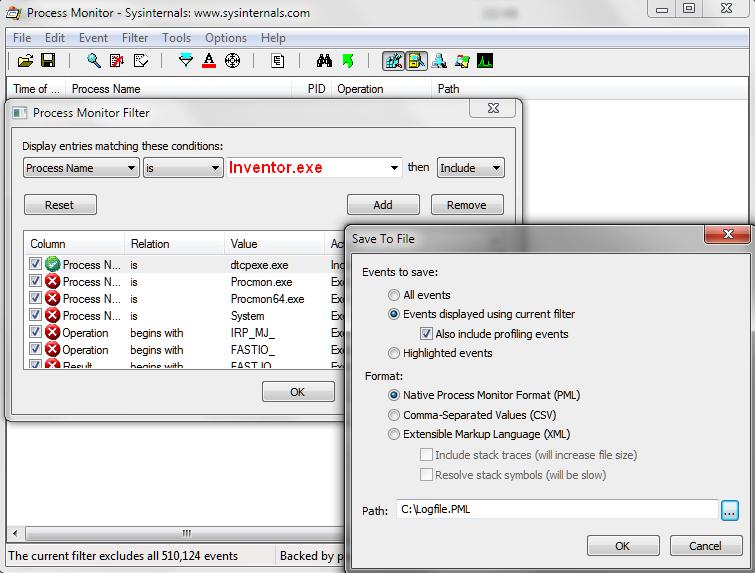Select the All events radio button
Image resolution: width=755 pixels, height=573 pixels.
[394, 295]
